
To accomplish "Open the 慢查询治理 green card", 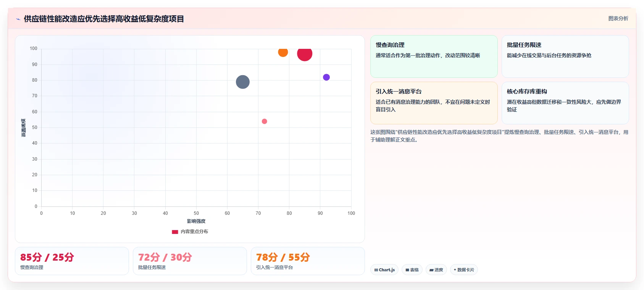I will click(x=434, y=56).
